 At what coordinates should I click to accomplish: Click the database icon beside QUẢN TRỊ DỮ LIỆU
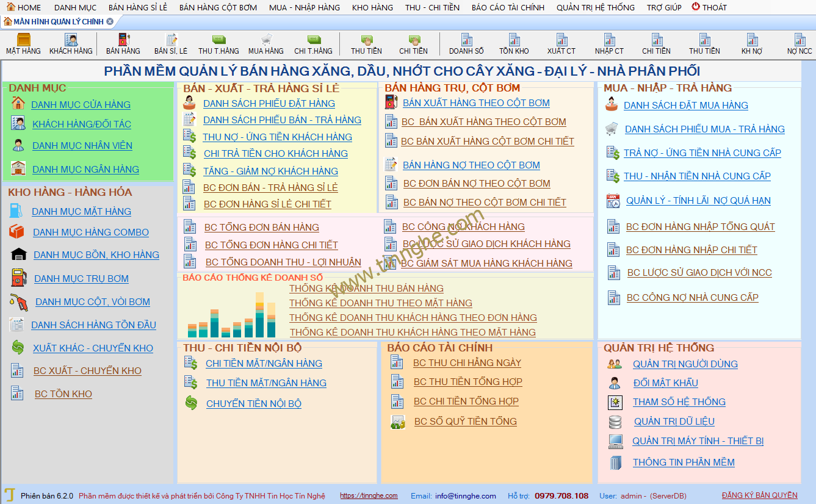tap(615, 422)
